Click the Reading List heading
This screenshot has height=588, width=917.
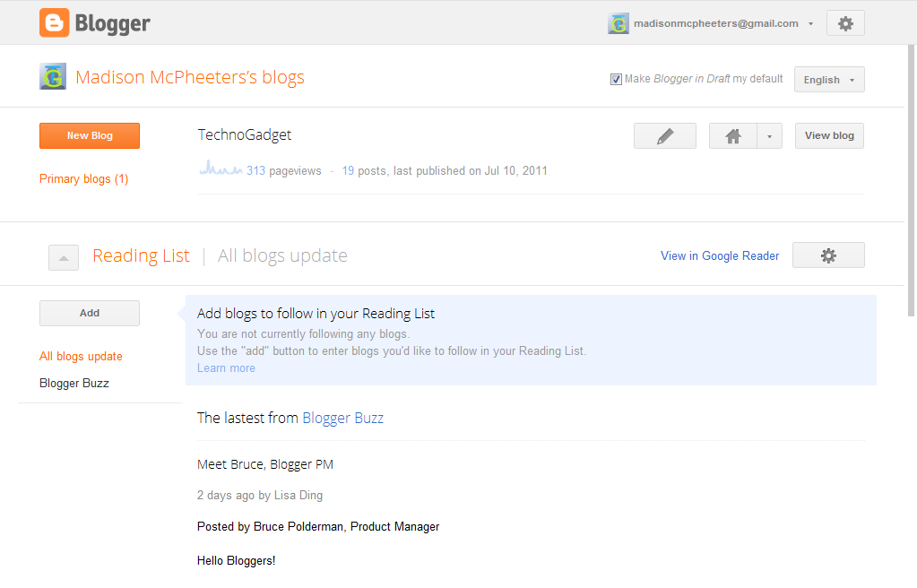click(x=141, y=255)
